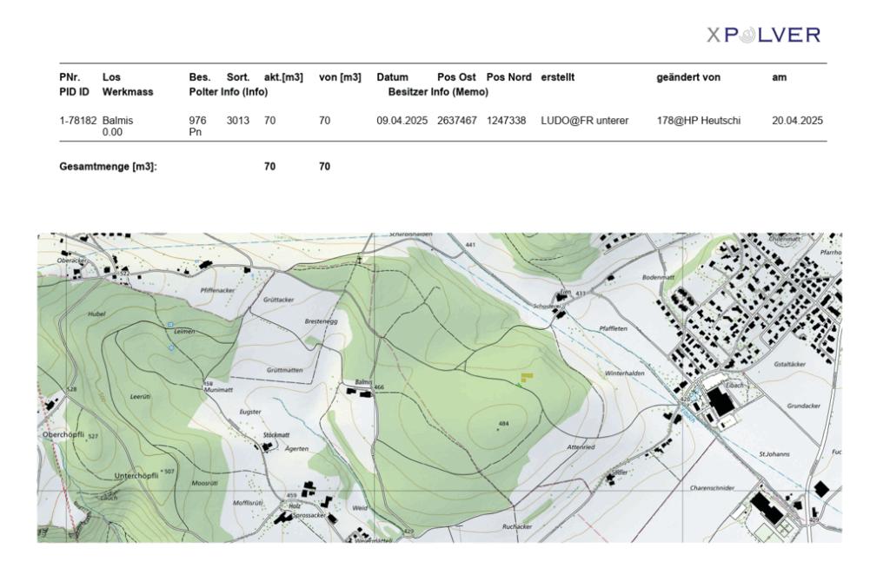Click the yellow polter marker on map

(x=527, y=376)
